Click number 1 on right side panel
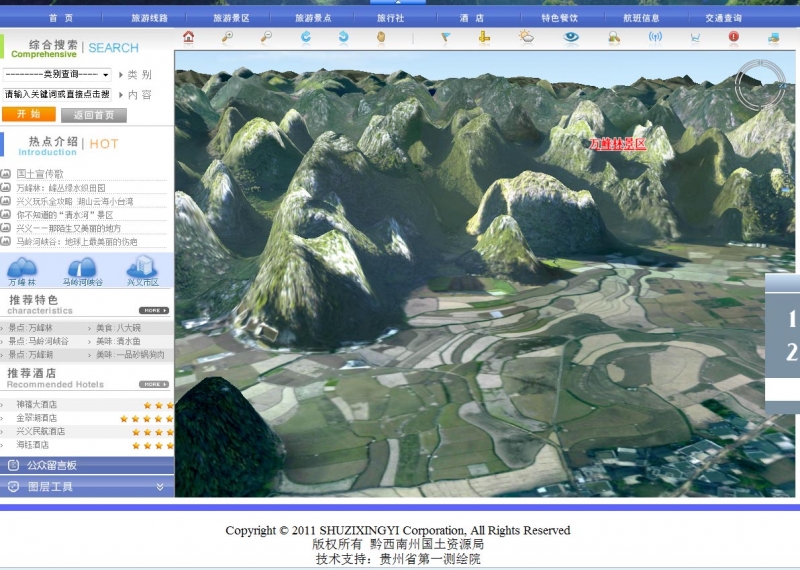 [792, 319]
